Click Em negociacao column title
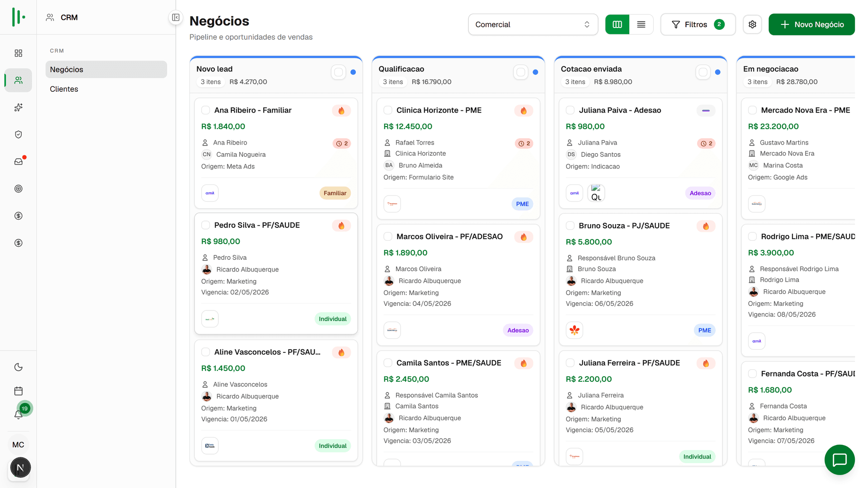Image resolution: width=868 pixels, height=488 pixels. click(771, 69)
